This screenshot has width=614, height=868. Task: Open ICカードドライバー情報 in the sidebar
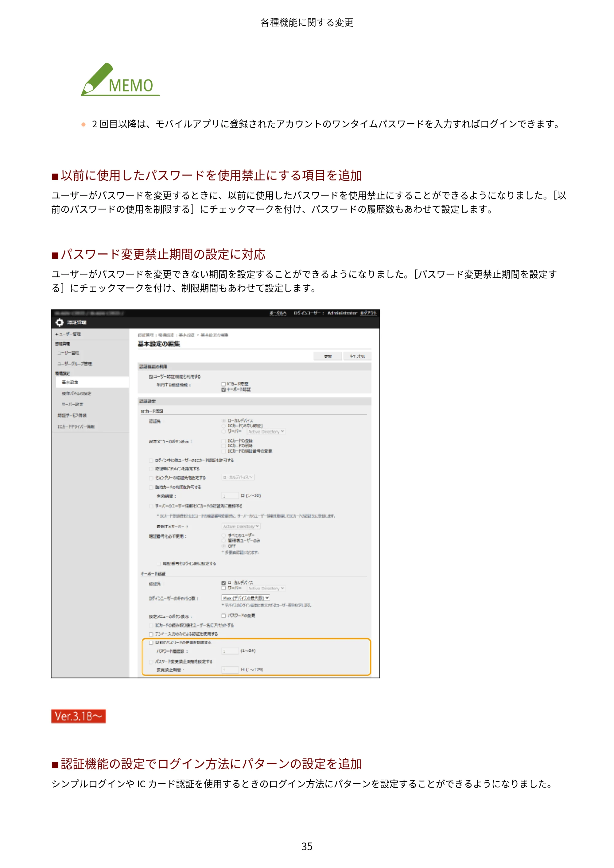pyautogui.click(x=76, y=427)
